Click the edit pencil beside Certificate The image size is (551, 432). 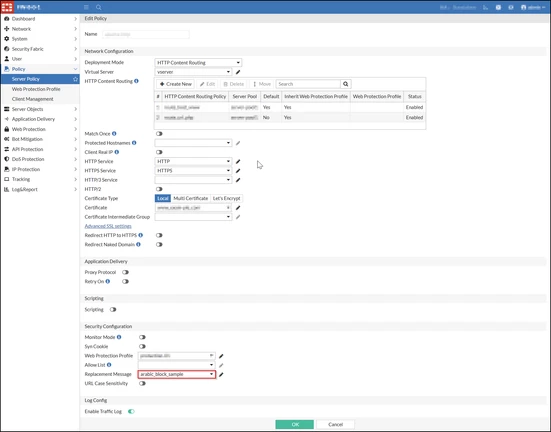point(238,208)
